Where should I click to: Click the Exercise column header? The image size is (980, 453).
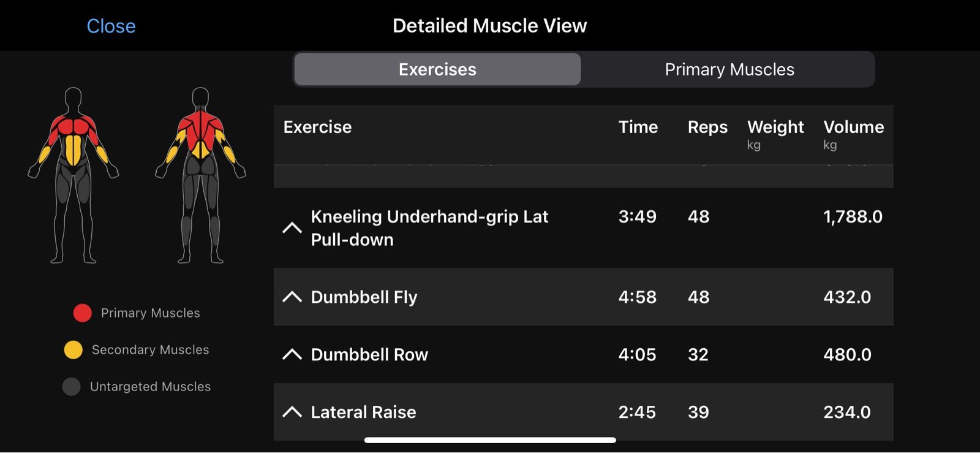pyautogui.click(x=317, y=127)
